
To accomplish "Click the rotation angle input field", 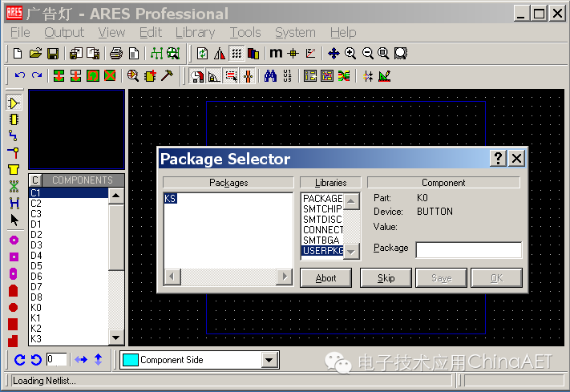I will coord(56,360).
